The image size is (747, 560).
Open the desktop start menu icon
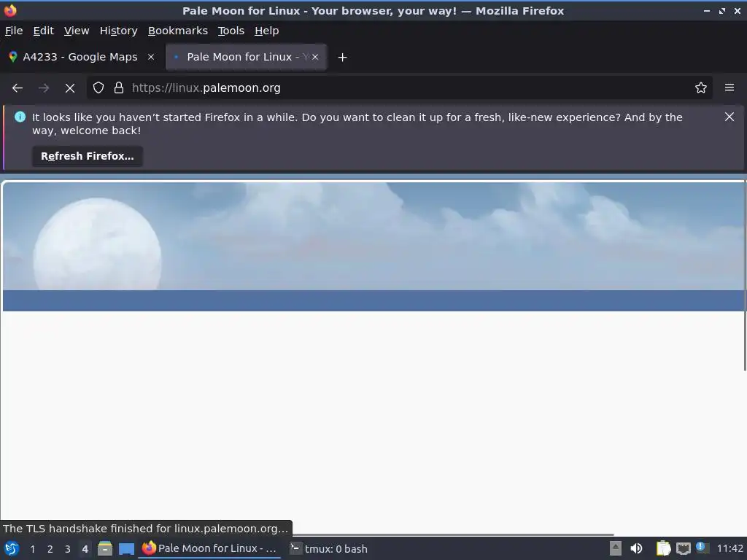pyautogui.click(x=12, y=549)
